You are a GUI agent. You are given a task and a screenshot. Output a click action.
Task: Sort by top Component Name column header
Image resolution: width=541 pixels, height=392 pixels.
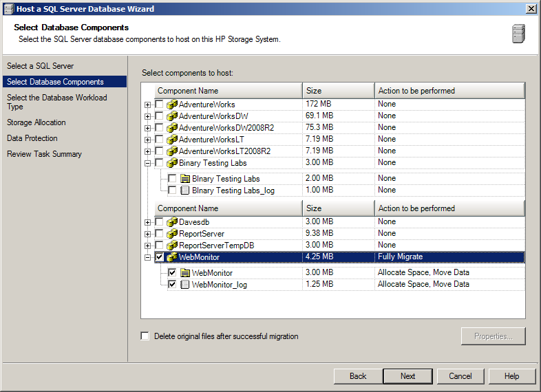[x=228, y=91]
